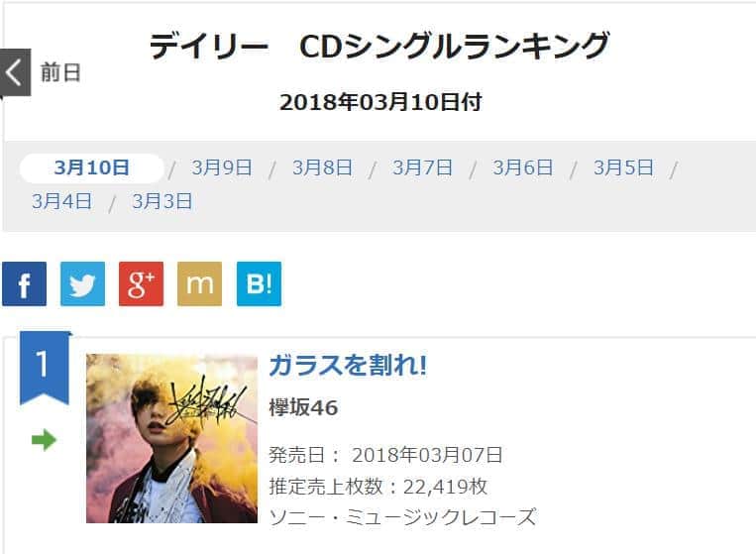This screenshot has height=554, width=756.
Task: Select the 3月10日 date tab
Action: 91,167
